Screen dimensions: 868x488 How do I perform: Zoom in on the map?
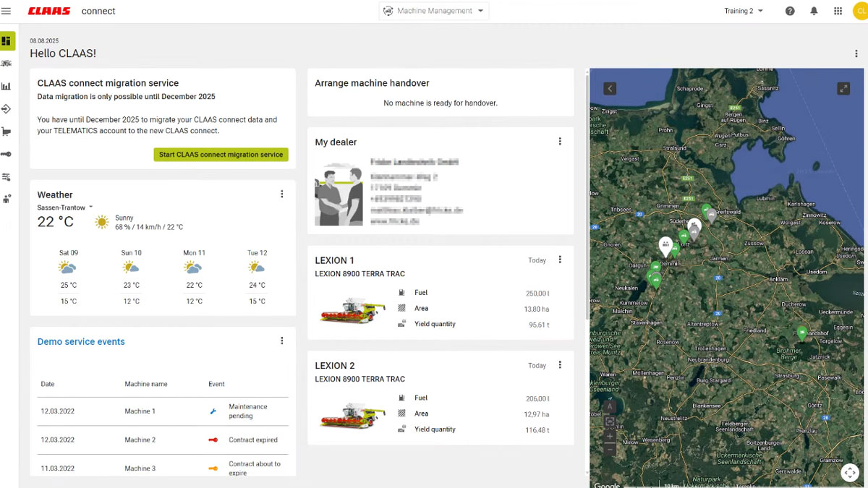610,435
